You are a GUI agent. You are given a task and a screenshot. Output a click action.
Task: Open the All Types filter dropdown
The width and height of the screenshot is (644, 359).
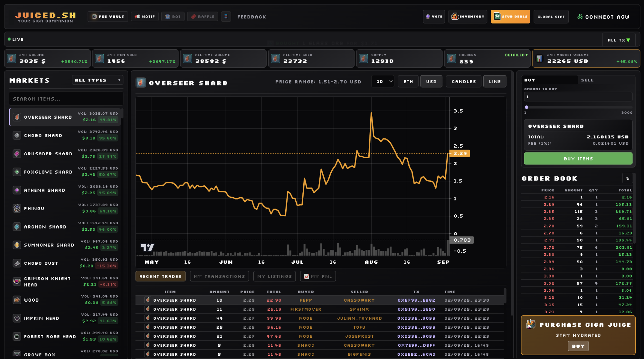point(97,80)
